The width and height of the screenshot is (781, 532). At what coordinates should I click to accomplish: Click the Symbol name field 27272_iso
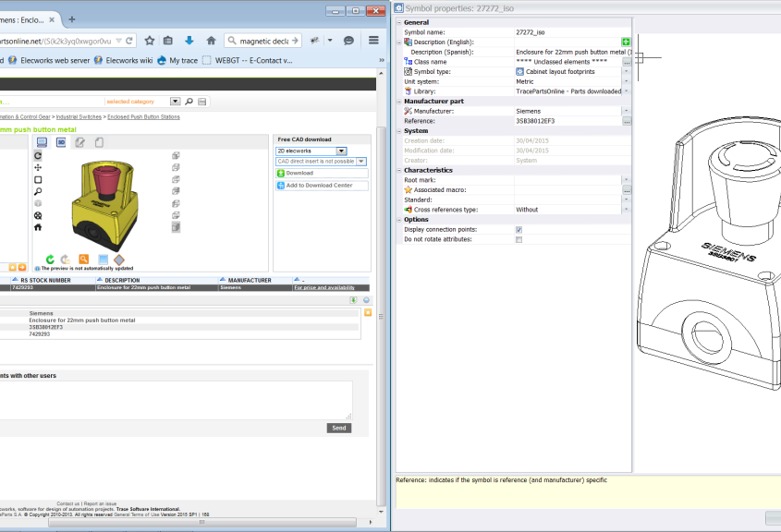pyautogui.click(x=572, y=32)
